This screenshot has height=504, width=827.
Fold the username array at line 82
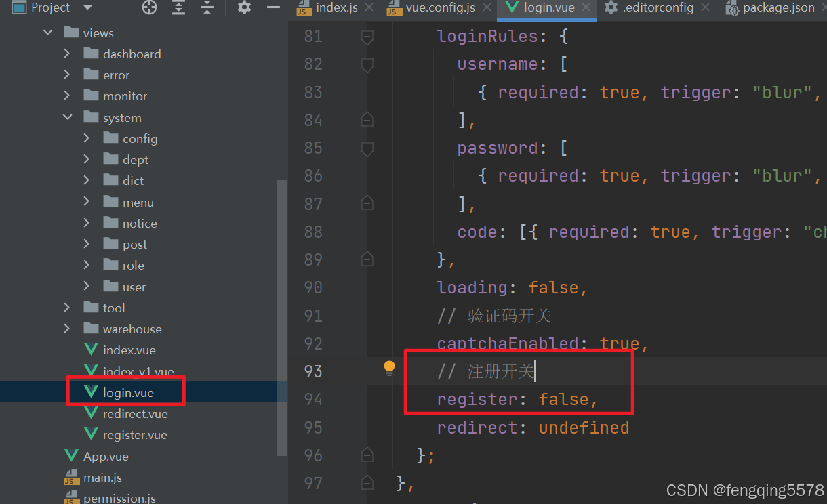(367, 64)
